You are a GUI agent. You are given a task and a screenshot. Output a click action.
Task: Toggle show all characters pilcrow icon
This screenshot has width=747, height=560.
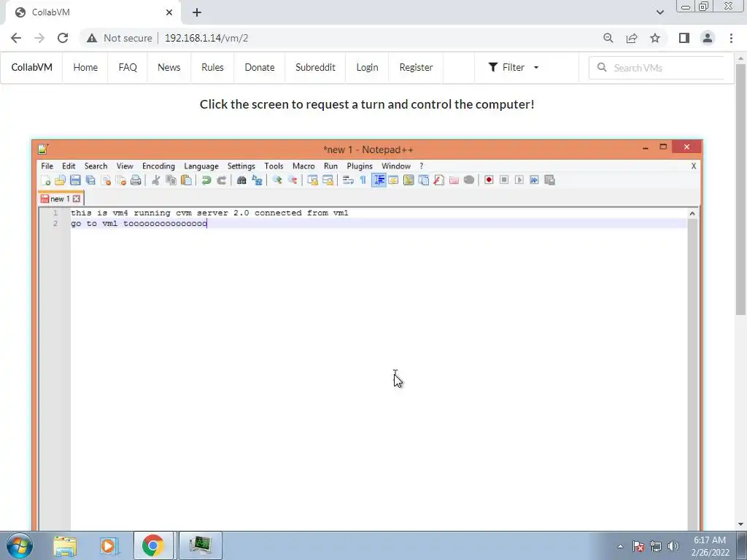pos(363,180)
